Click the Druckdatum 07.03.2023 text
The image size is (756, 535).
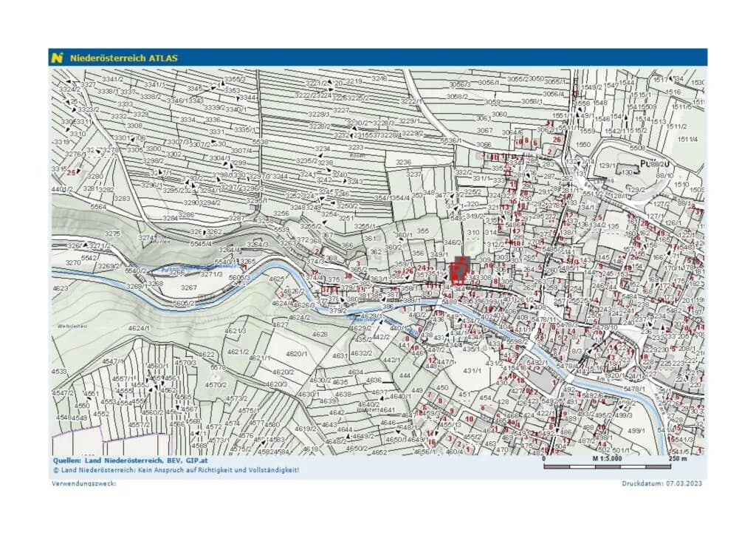click(x=661, y=483)
